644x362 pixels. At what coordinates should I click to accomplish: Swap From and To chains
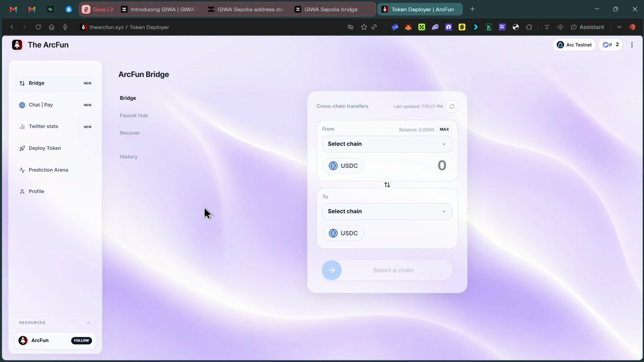(x=387, y=184)
